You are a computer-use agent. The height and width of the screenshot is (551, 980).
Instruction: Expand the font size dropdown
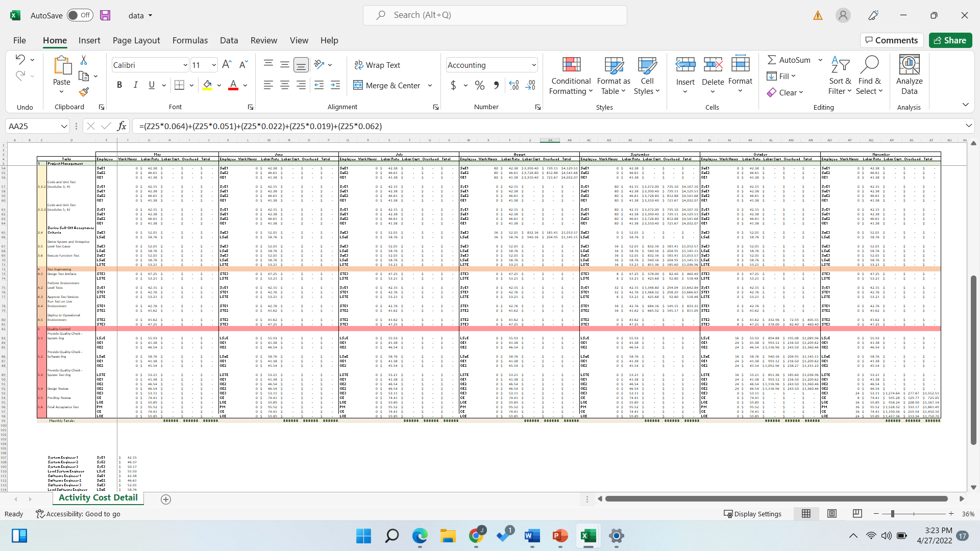(213, 65)
